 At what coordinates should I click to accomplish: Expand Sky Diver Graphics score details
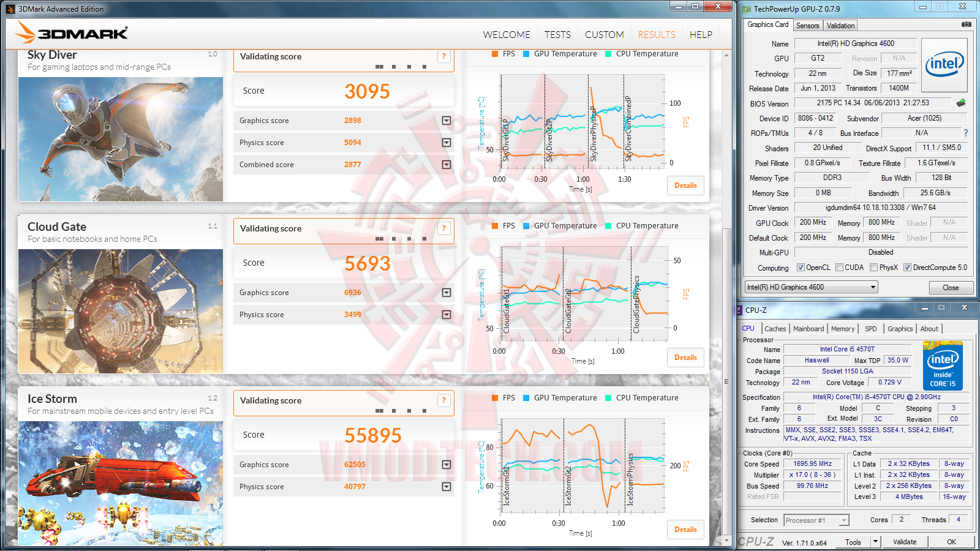[x=447, y=121]
